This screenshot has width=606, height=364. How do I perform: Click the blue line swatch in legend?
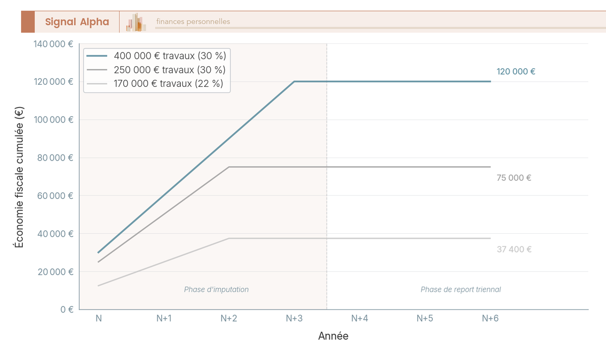97,56
